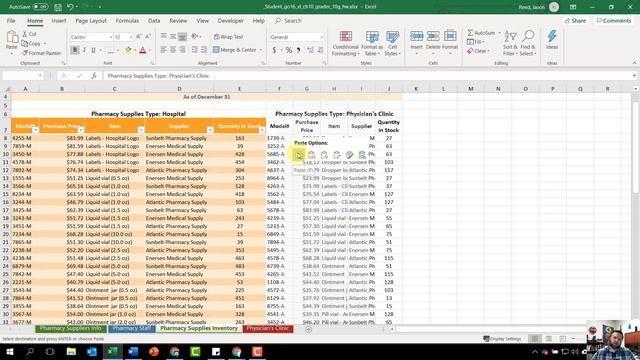This screenshot has height=360, width=640.
Task: Open the File tab
Action: pyautogui.click(x=11, y=20)
